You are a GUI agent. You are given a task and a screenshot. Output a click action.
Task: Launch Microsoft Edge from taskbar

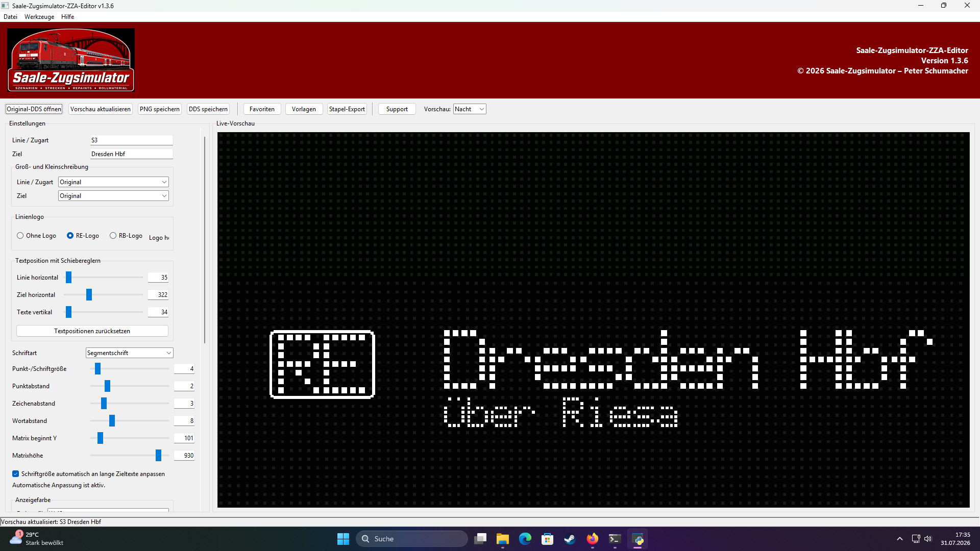[x=525, y=539]
